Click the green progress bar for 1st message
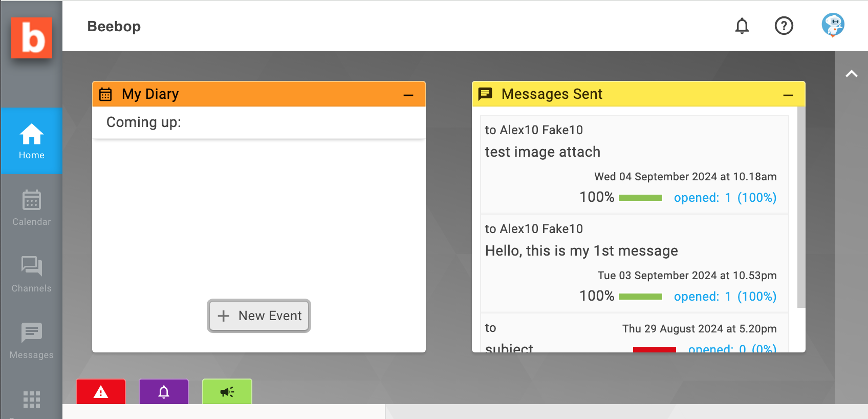Viewport: 868px width, 419px height. [x=640, y=297]
